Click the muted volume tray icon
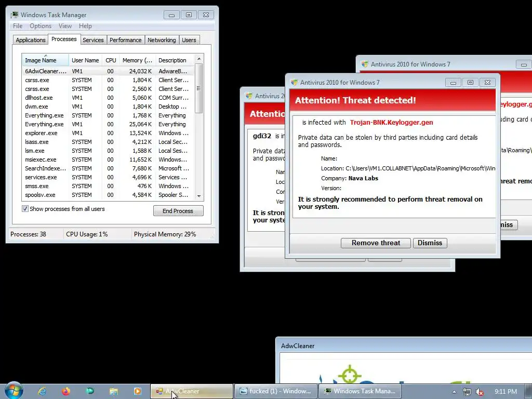532x399 pixels. 480,392
